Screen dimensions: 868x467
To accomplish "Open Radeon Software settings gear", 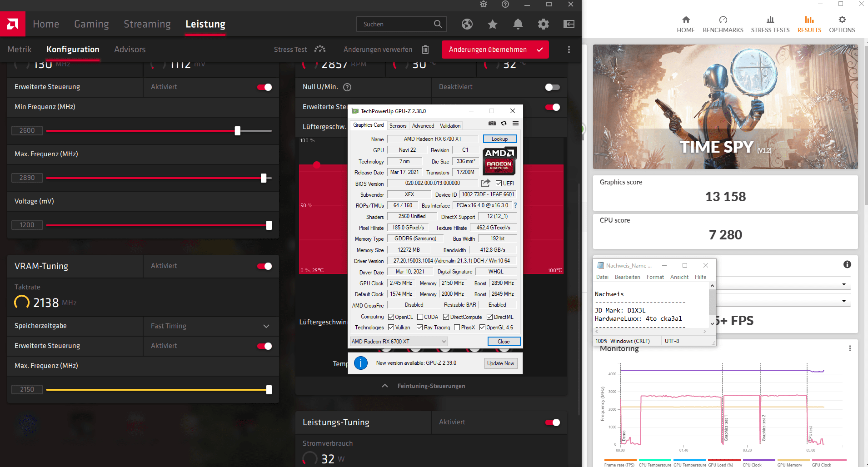I will 544,24.
